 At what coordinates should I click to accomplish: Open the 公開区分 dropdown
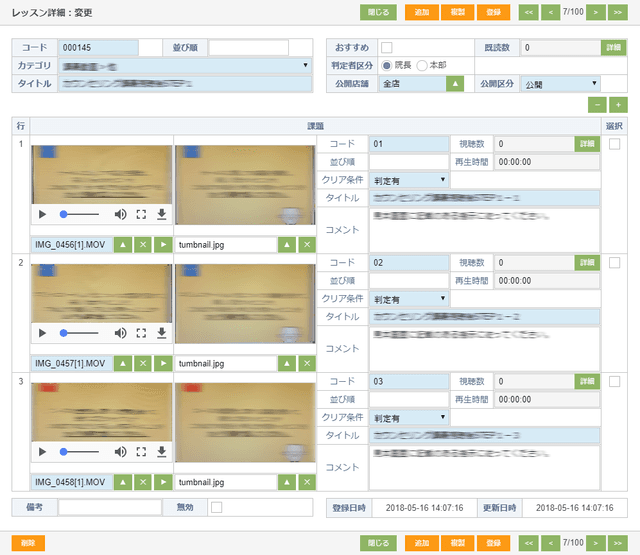click(x=560, y=84)
